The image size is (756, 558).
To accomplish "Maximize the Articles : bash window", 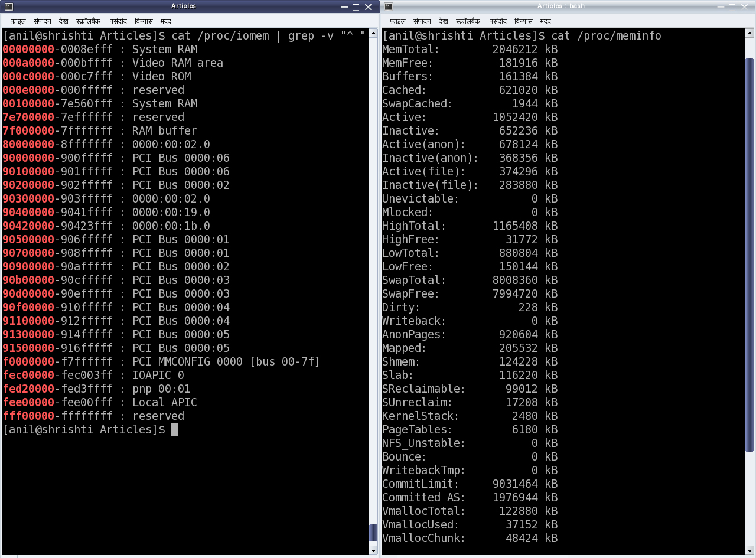I will pyautogui.click(x=732, y=6).
